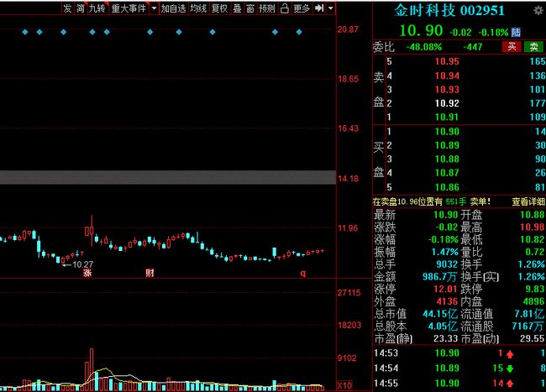Open the 查看详细 view details link
The width and height of the screenshot is (546, 392).
528,201
